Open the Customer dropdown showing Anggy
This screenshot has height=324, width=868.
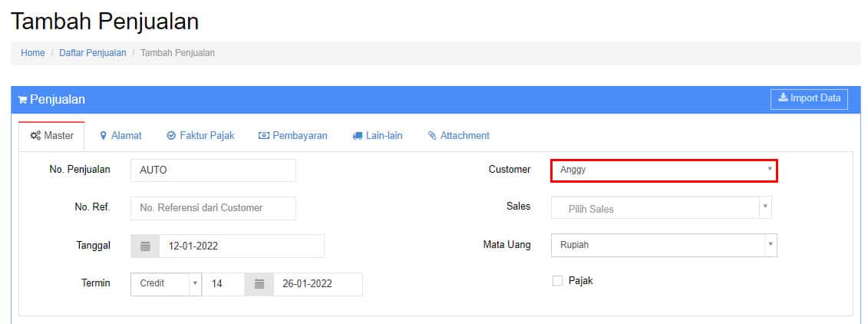point(665,170)
